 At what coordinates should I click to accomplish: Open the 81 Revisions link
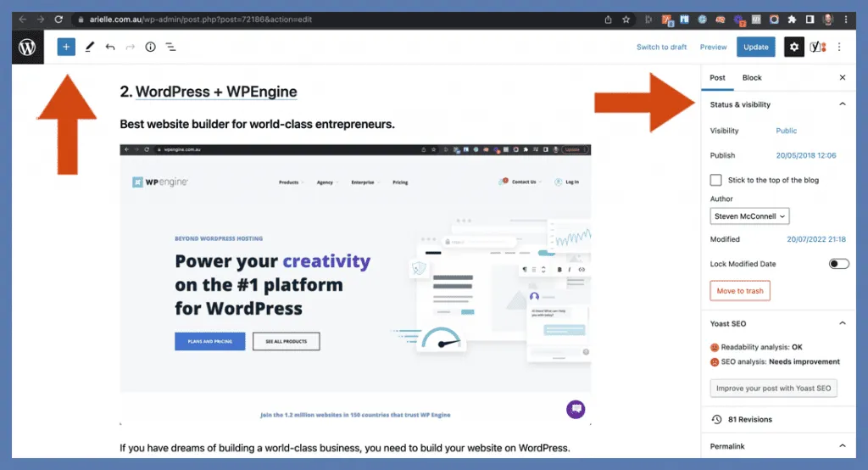[x=750, y=420]
